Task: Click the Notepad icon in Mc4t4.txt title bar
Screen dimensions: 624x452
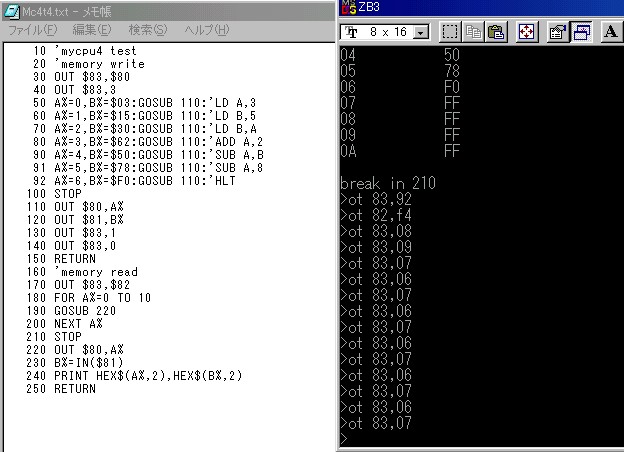Action: (x=12, y=12)
